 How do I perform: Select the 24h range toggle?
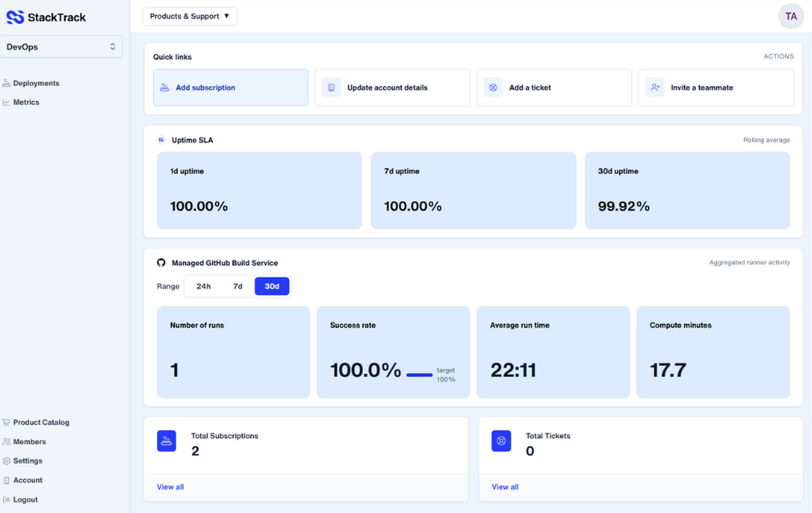[202, 286]
